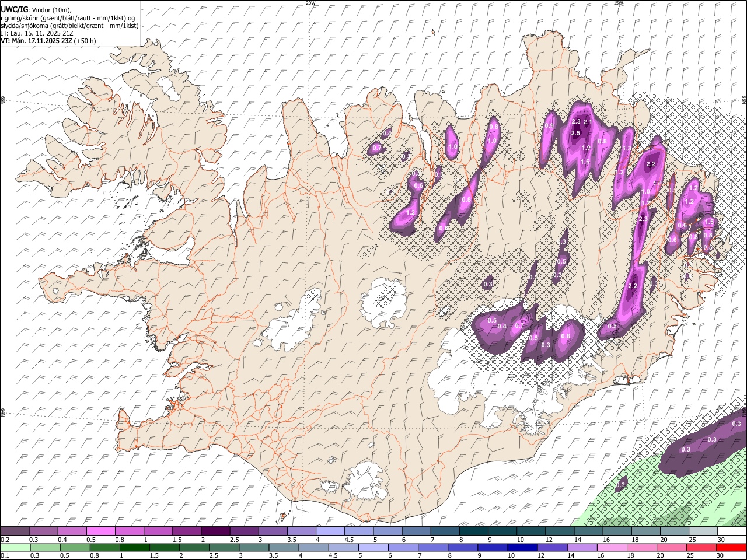Pick the darkest purple upper swatch between 2 and 2.5
Screen dimensions: 747x560
pyautogui.click(x=215, y=531)
